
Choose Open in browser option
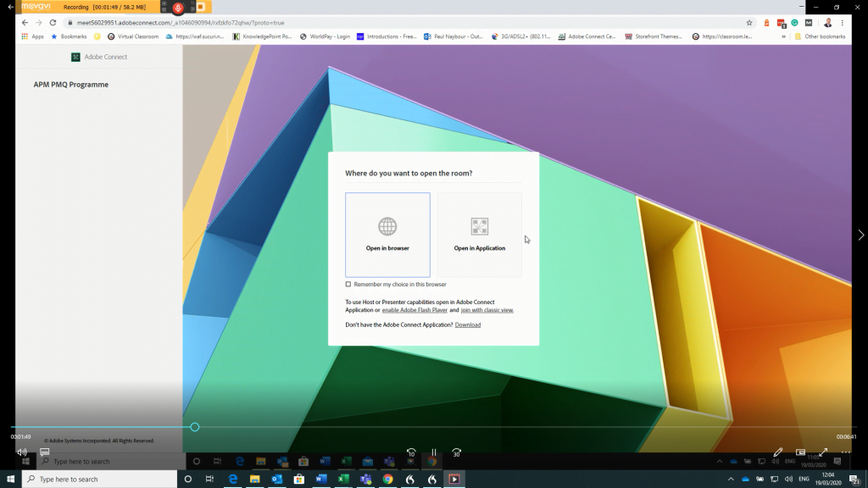click(387, 235)
